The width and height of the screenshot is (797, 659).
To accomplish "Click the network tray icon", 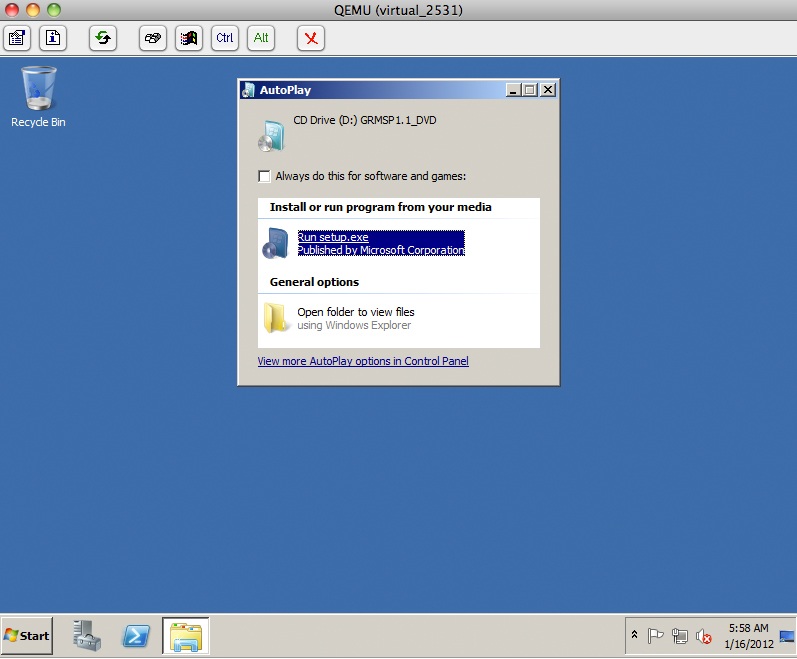I will click(x=680, y=636).
